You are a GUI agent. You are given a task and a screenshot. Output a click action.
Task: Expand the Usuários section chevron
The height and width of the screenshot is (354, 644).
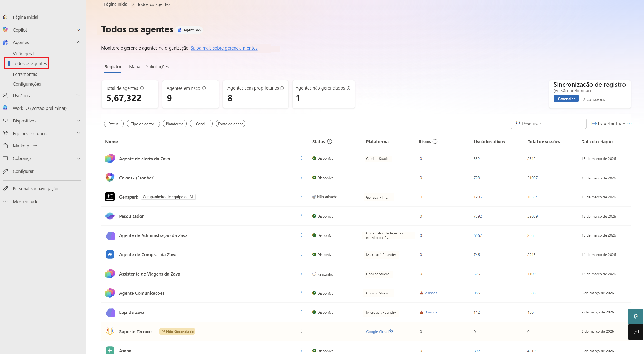[79, 95]
